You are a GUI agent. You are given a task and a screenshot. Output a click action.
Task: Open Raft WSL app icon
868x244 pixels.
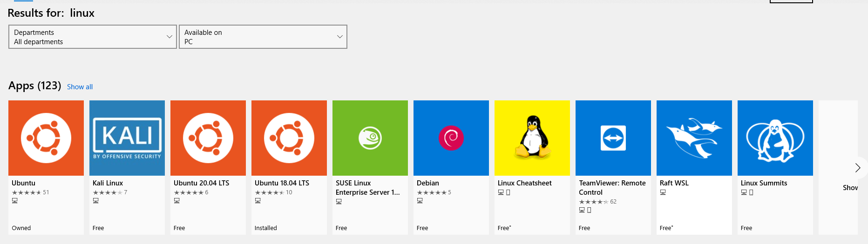click(694, 138)
